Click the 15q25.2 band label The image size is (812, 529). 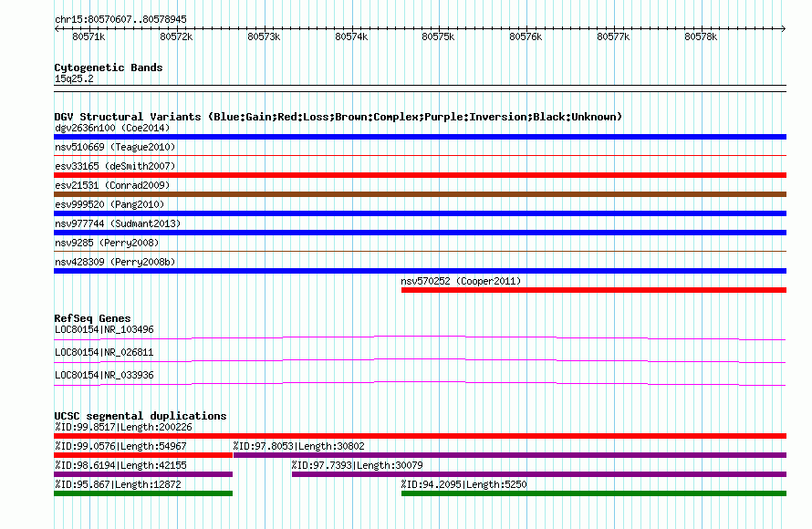tap(74, 78)
